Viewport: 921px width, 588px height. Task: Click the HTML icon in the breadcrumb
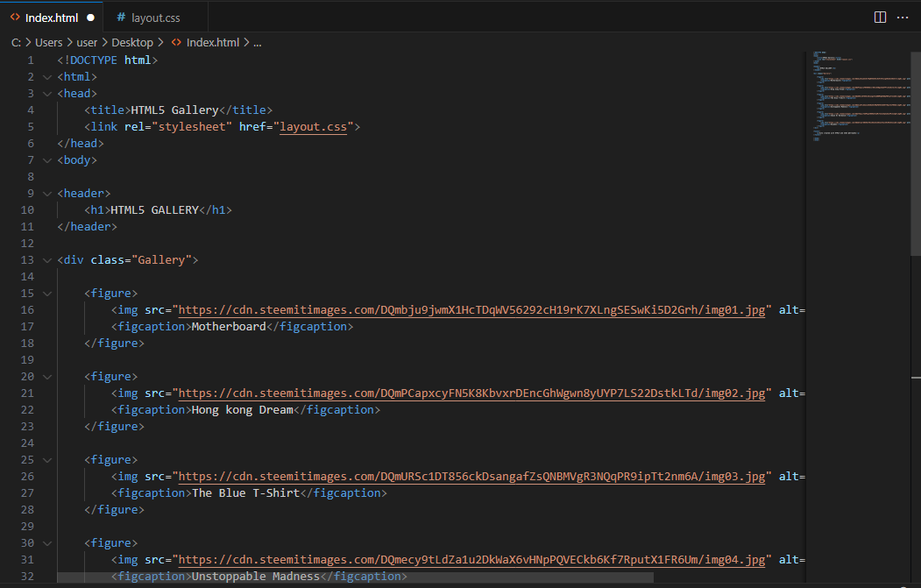click(x=176, y=42)
